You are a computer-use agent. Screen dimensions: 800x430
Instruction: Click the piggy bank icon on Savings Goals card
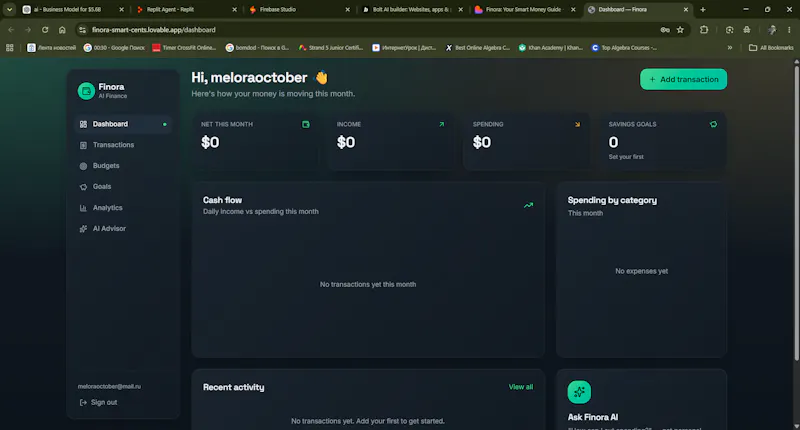[x=713, y=124]
